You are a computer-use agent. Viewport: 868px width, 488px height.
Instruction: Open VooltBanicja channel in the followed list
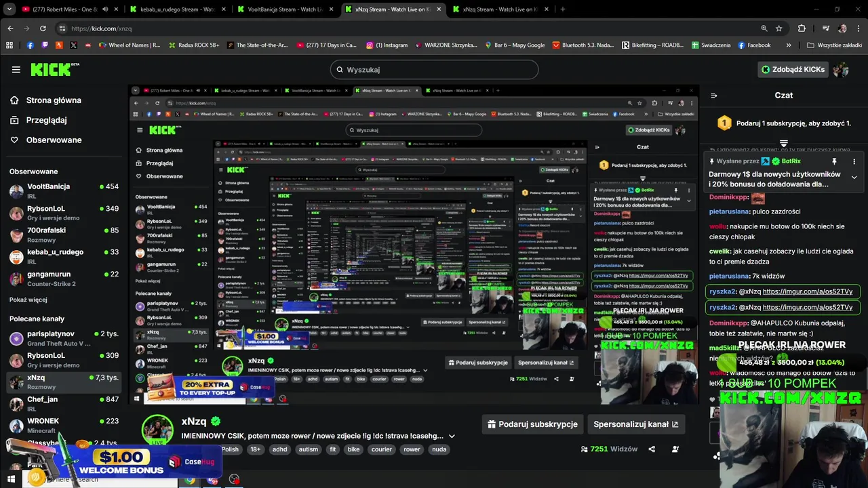tap(64, 190)
